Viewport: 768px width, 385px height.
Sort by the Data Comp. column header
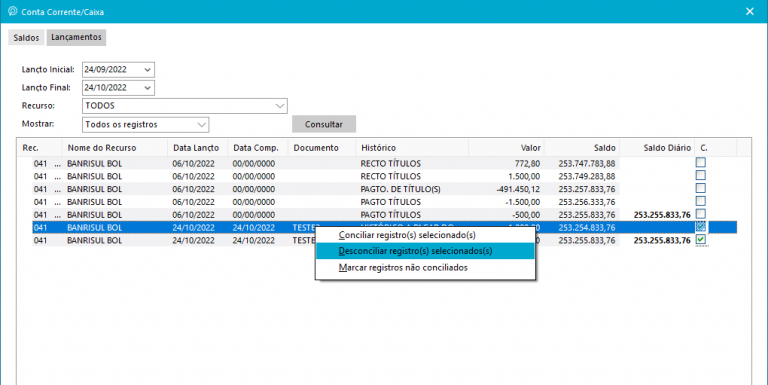[x=258, y=148]
